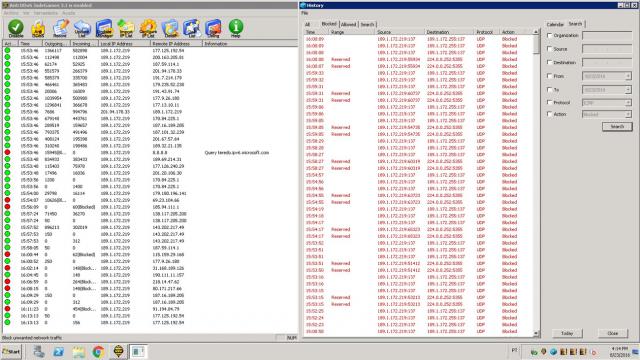Image resolution: width=640 pixels, height=360 pixels.
Task: Click the active History window taskbar button
Action: pyautogui.click(x=138, y=351)
